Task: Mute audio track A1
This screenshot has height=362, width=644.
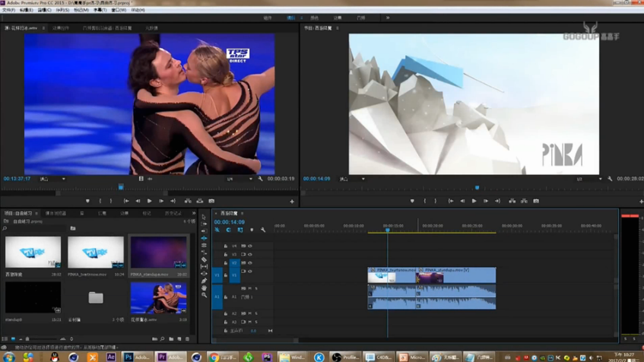Action: coord(249,288)
